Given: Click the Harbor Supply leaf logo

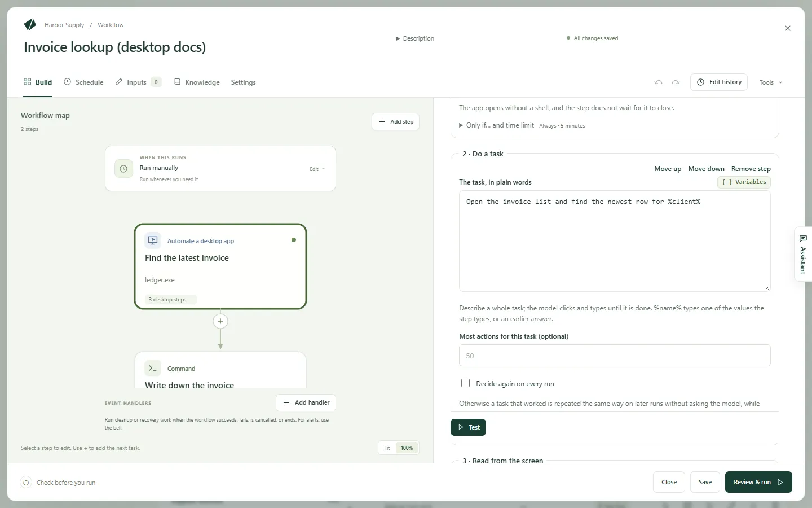Looking at the screenshot, I should [x=30, y=24].
